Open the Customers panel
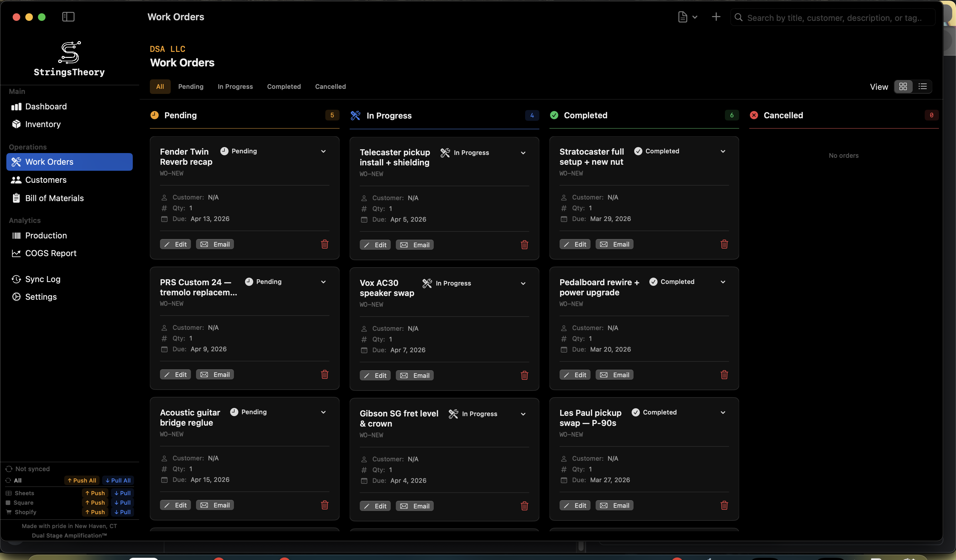 pos(45,180)
